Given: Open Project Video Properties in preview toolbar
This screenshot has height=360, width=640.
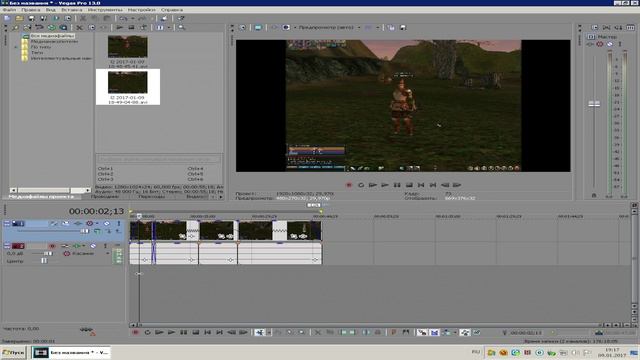Looking at the screenshot, I should 242,27.
